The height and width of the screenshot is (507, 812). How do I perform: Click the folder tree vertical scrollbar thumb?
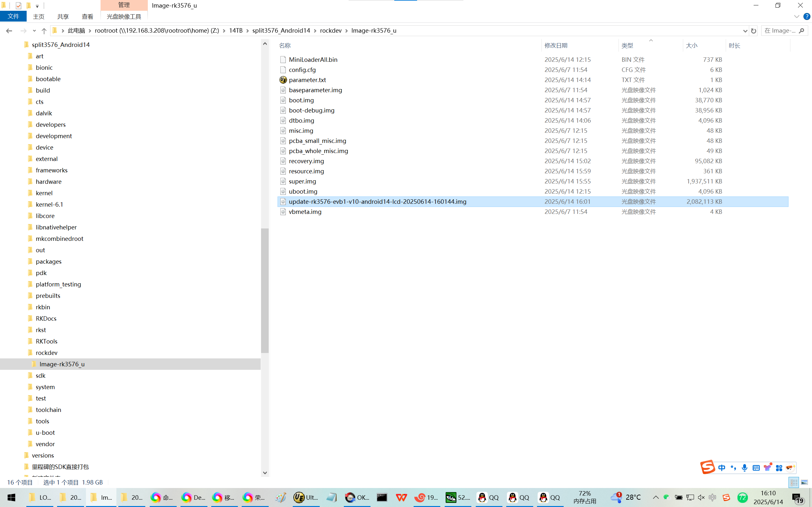click(265, 290)
